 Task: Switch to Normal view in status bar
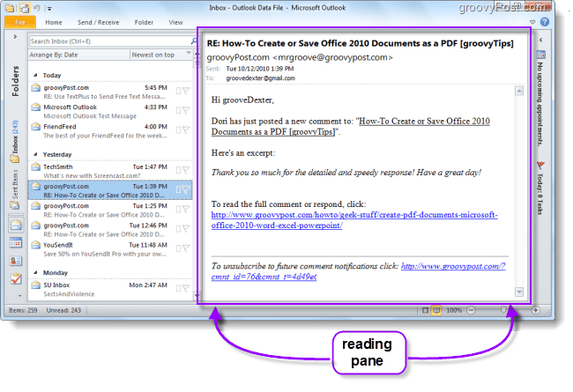click(425, 310)
